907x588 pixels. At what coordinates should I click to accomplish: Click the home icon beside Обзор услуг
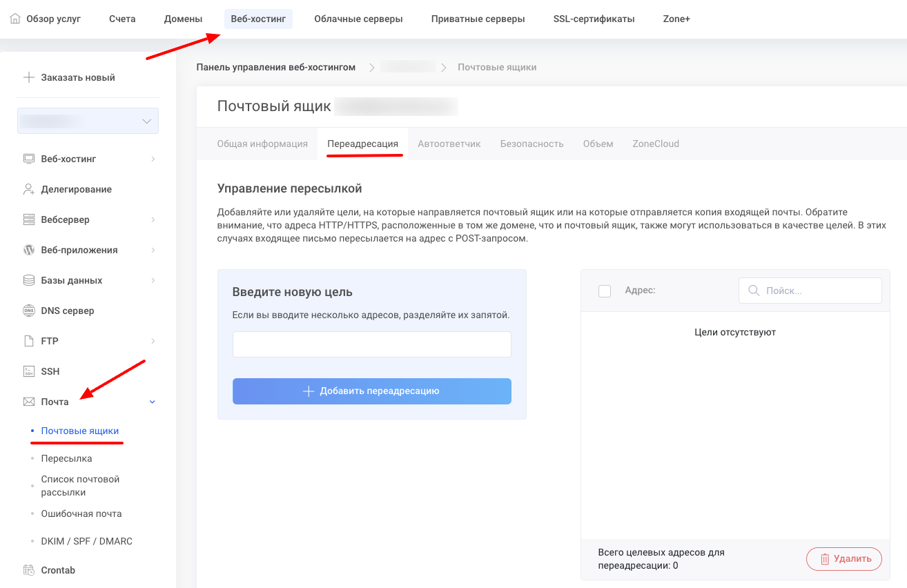pos(15,19)
